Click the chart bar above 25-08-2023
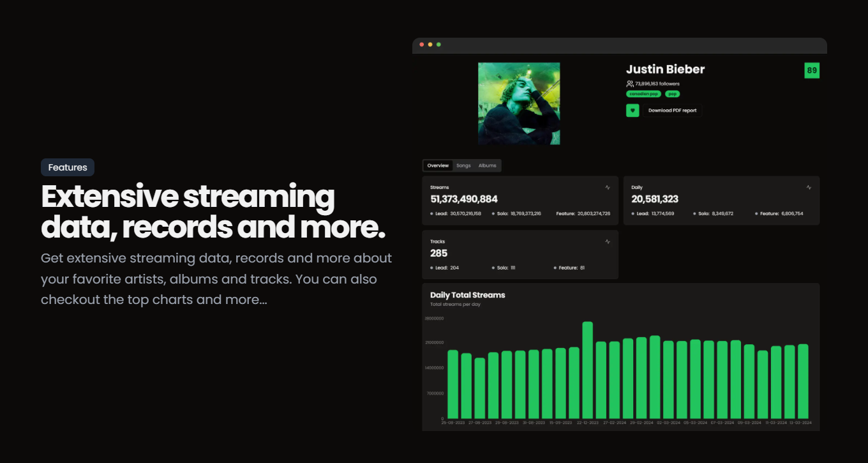The image size is (868, 463). [x=453, y=384]
